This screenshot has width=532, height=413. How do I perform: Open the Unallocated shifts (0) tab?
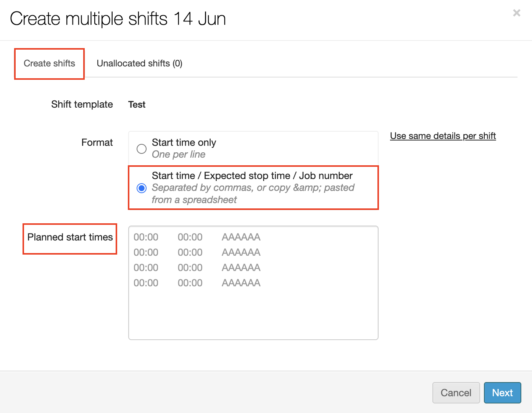pos(139,63)
